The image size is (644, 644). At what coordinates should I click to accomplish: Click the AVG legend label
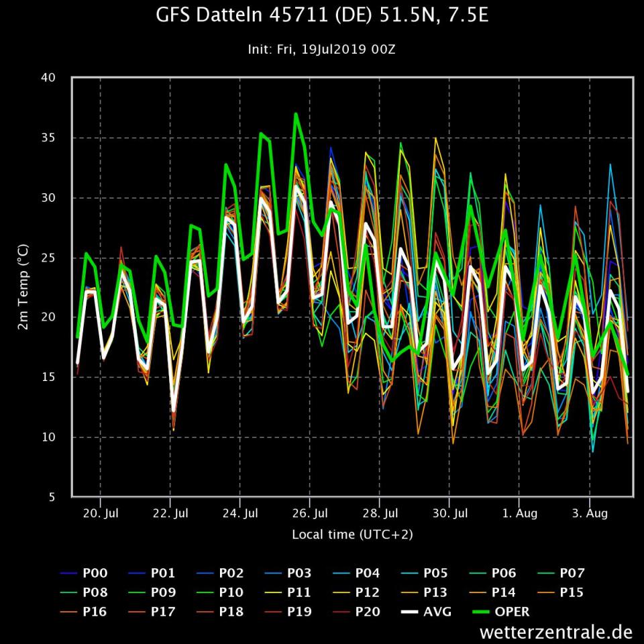pos(439,611)
